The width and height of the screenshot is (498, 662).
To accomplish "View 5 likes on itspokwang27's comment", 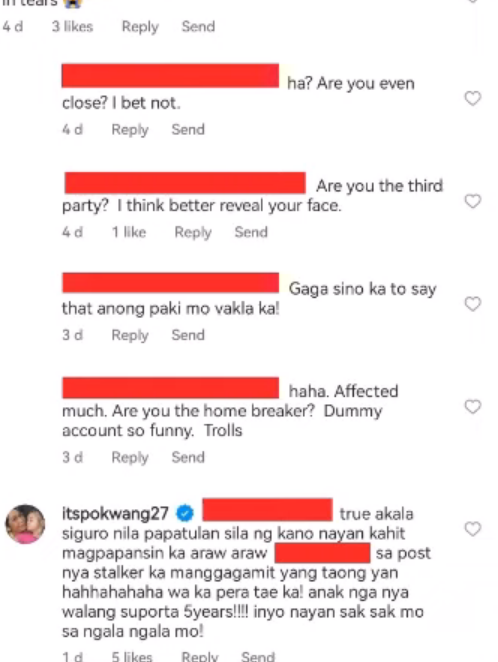I will click(x=132, y=656).
